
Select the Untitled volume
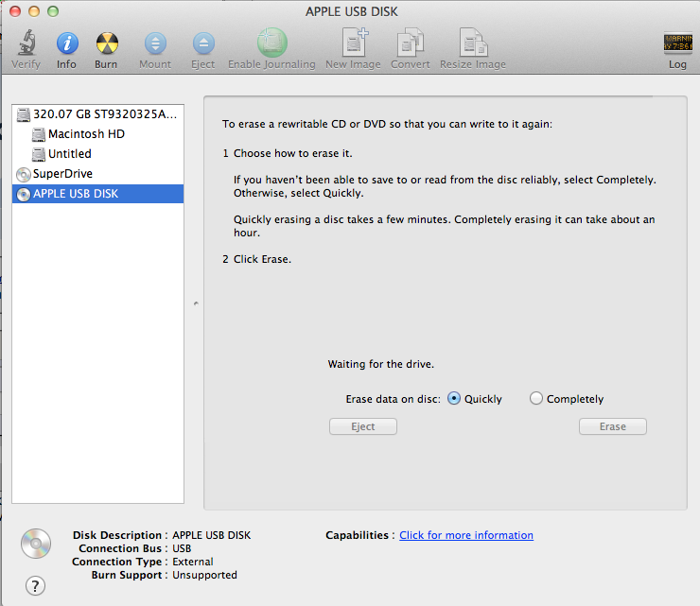click(97, 154)
